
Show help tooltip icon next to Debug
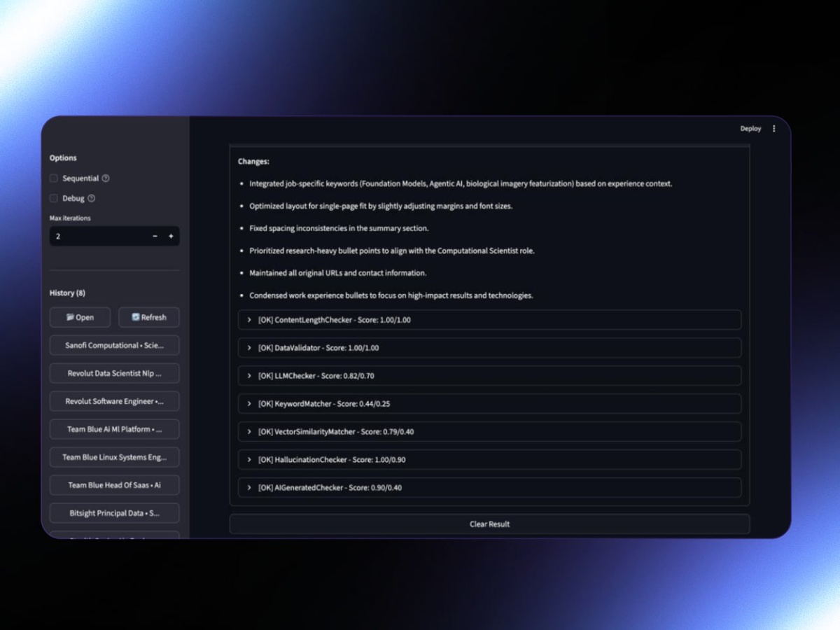pyautogui.click(x=91, y=199)
